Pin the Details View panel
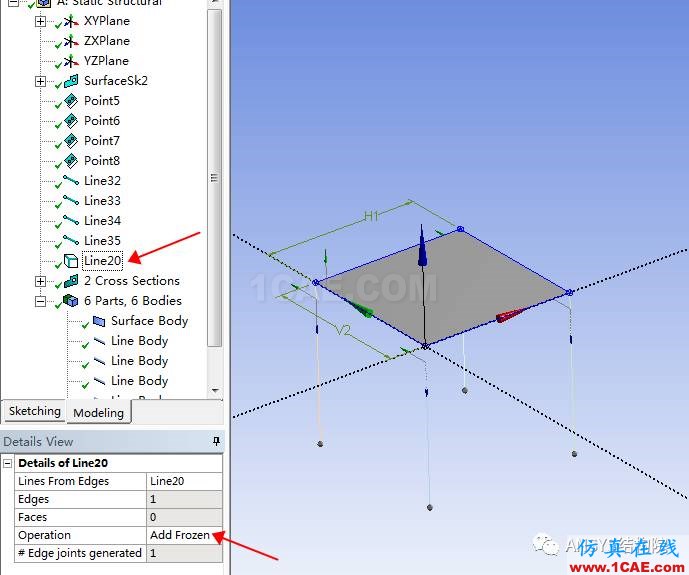Screen dimensions: 689x575 (216, 441)
